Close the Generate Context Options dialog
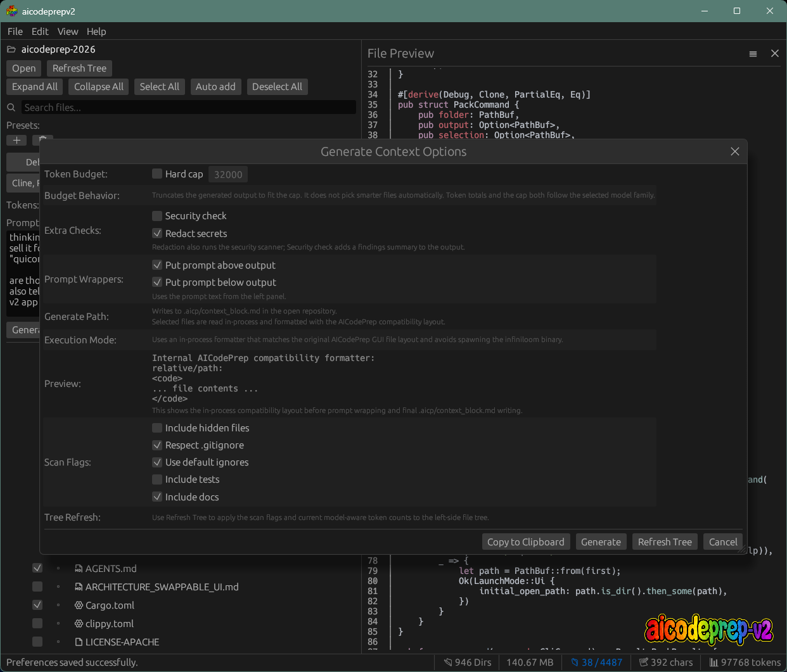This screenshot has height=672, width=787. point(735,151)
